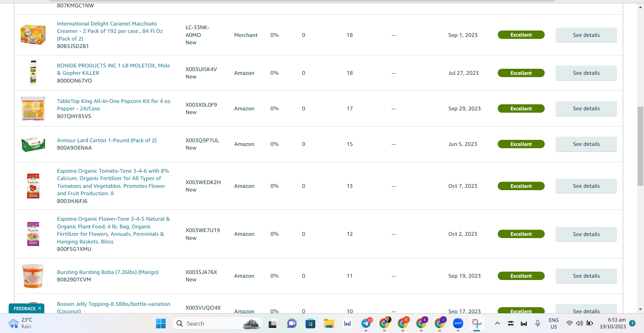The height and width of the screenshot is (333, 644).
Task: Click the Espoma Tomato-Tone bag image
Action: (x=33, y=186)
